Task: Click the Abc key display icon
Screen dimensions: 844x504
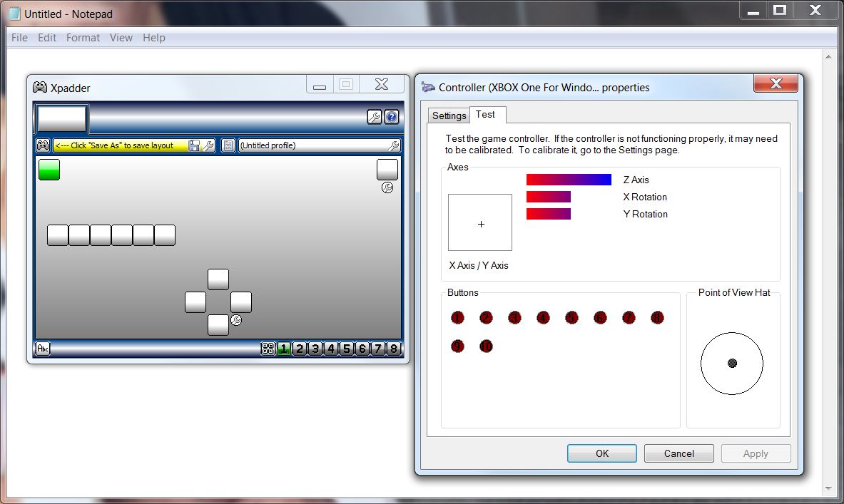Action: 43,349
